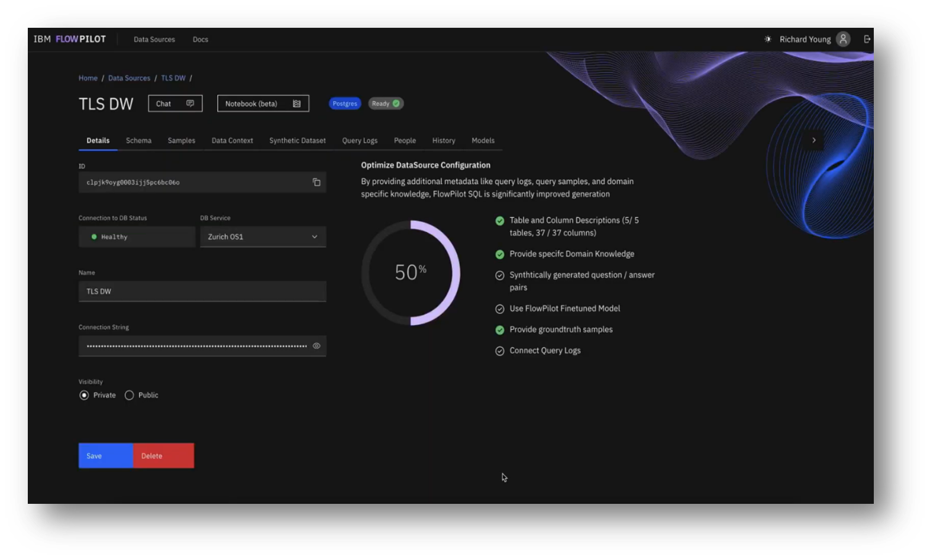Go to the TLS DW breadcrumb link
Image resolution: width=930 pixels, height=560 pixels.
173,78
